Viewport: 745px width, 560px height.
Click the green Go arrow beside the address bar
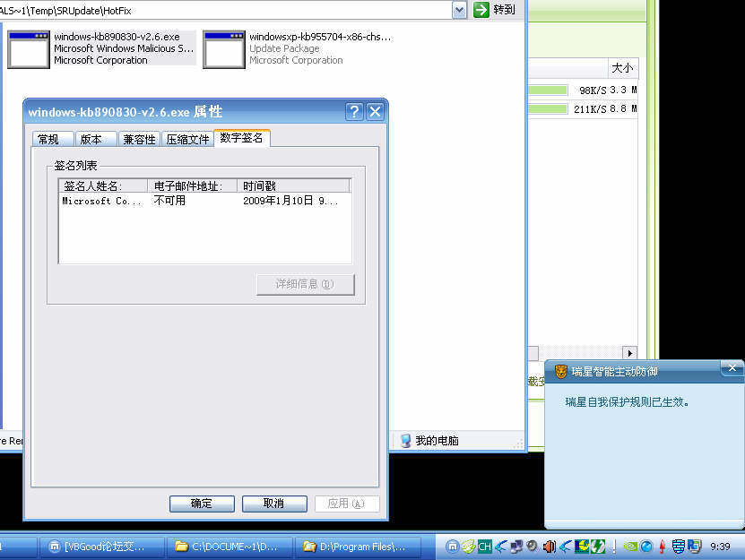tap(481, 10)
